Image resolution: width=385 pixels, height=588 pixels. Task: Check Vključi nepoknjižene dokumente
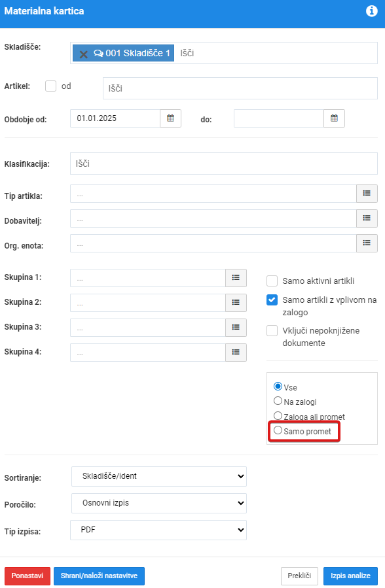[272, 331]
